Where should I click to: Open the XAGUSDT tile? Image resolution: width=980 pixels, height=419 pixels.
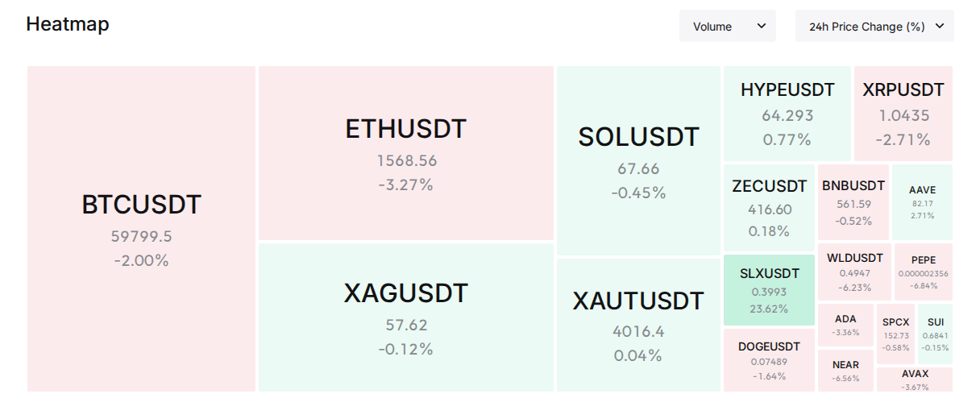click(406, 317)
